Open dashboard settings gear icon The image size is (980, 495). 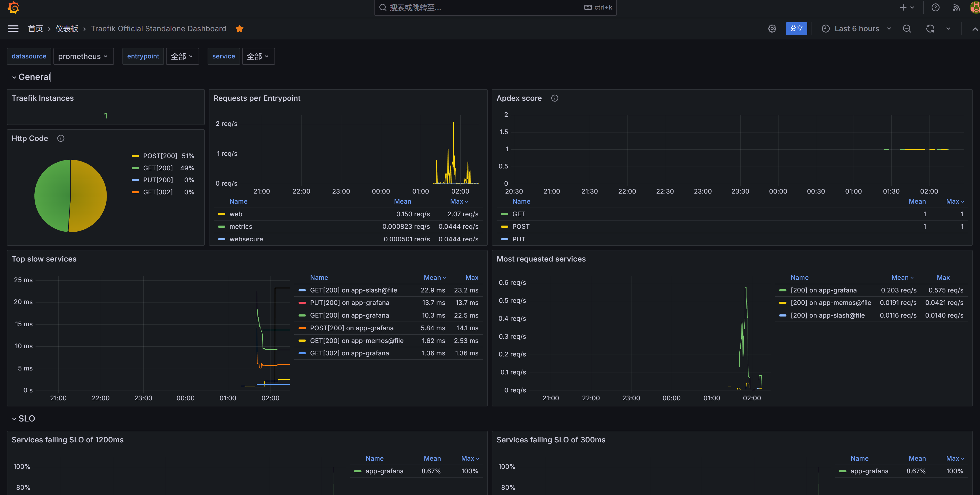pyautogui.click(x=772, y=29)
